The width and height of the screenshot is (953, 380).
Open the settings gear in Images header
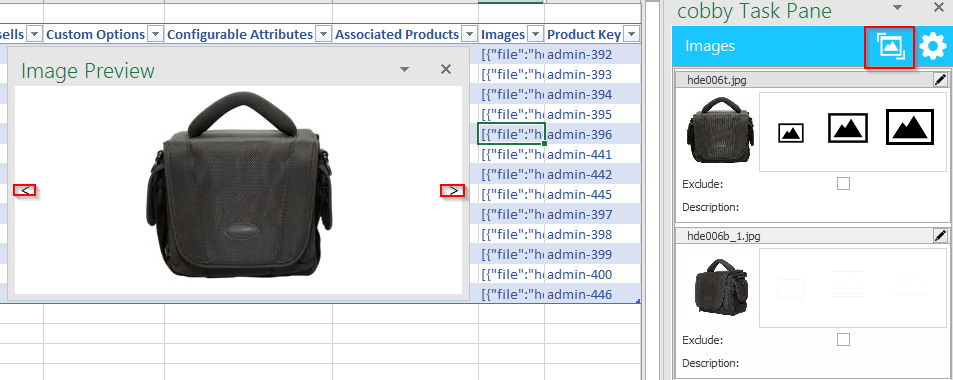pyautogui.click(x=932, y=47)
